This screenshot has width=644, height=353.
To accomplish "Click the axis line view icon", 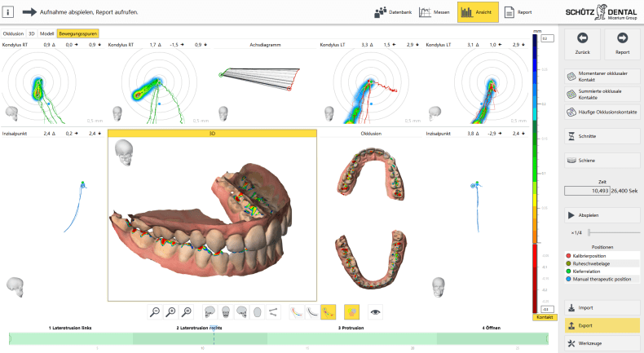I will [x=273, y=312].
